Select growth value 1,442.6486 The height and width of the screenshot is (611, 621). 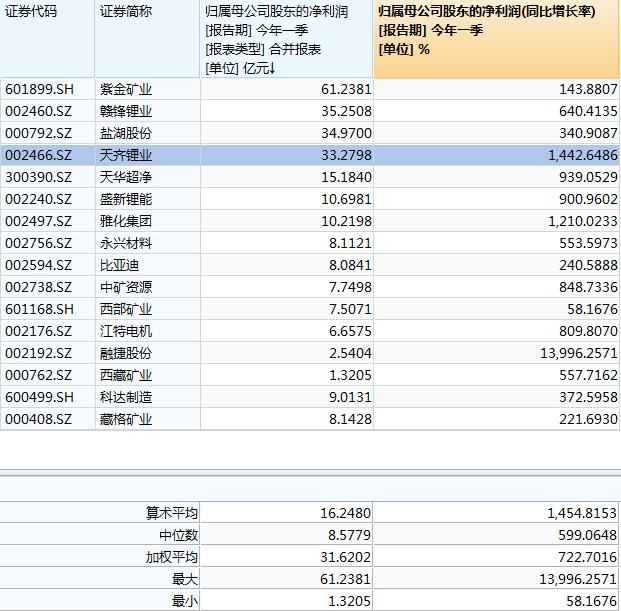pos(583,155)
